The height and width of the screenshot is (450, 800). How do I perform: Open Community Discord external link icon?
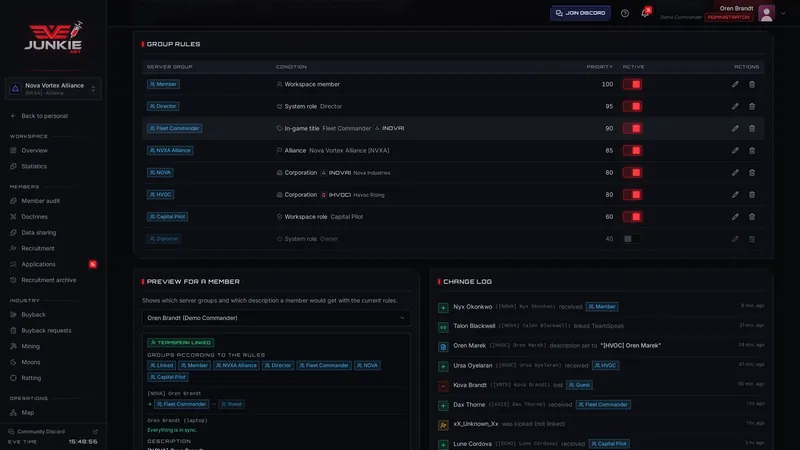[x=95, y=432]
